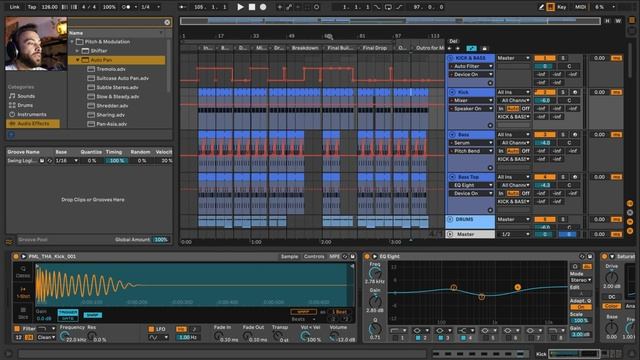Toggle Adaptive Q On button

581,307
